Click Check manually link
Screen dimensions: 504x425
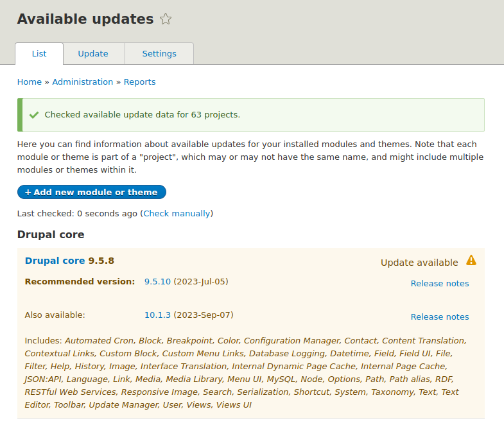pos(177,214)
